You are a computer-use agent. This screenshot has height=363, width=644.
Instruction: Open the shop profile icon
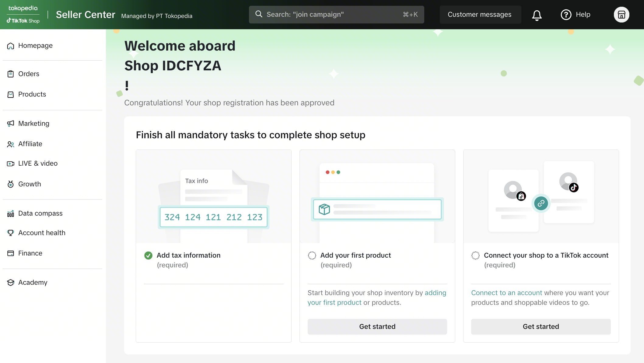(621, 15)
